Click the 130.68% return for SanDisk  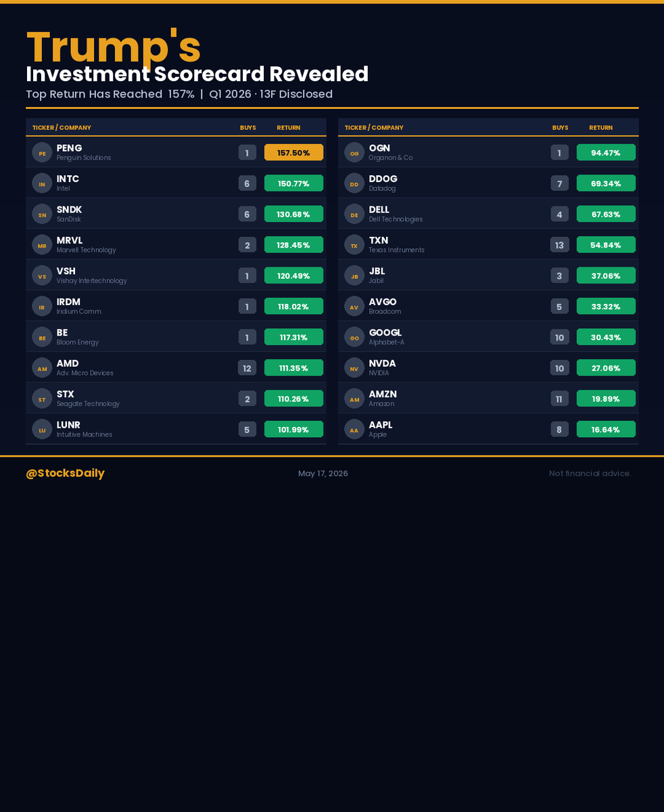(x=293, y=214)
